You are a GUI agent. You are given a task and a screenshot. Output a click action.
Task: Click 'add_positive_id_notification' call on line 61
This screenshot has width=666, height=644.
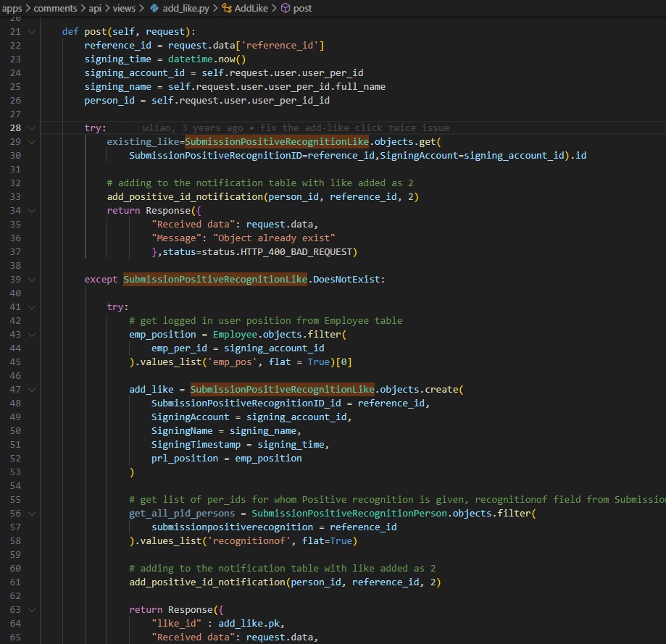click(207, 582)
